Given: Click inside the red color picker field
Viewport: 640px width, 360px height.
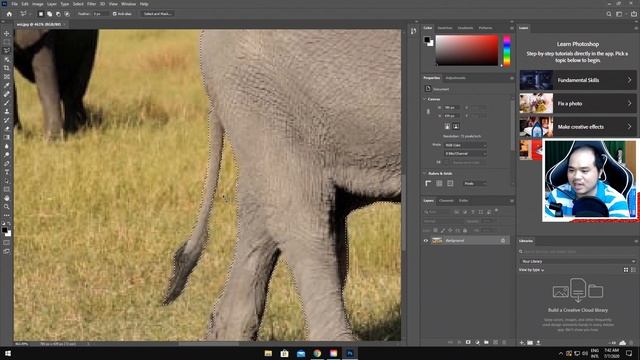Looking at the screenshot, I should pyautogui.click(x=467, y=50).
